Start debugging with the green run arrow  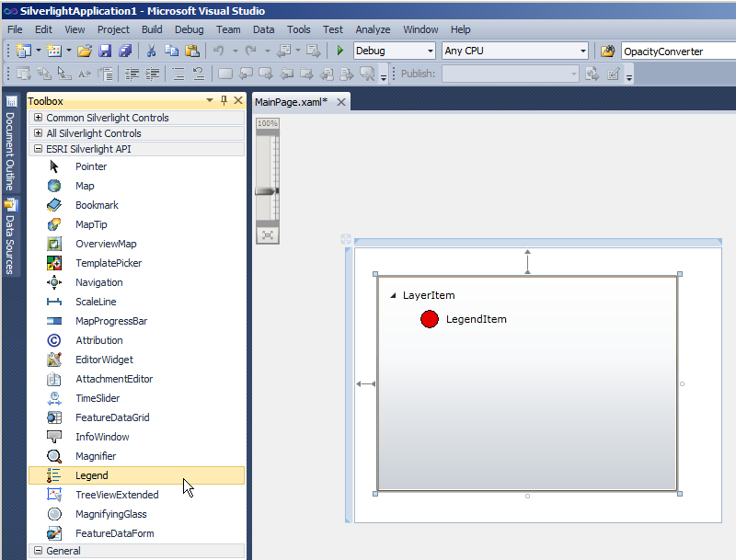339,51
